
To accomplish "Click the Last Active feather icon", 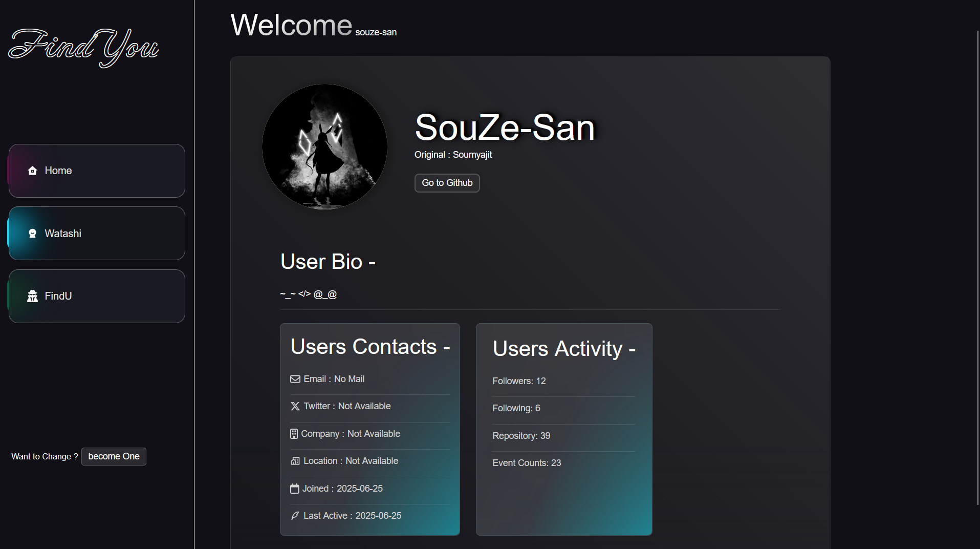I will pos(295,516).
